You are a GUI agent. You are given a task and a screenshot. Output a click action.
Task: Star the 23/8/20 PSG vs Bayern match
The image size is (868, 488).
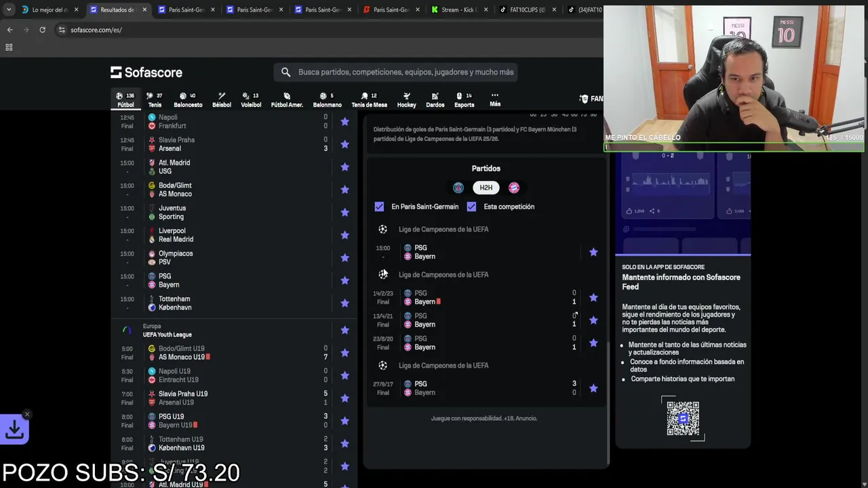click(x=593, y=343)
